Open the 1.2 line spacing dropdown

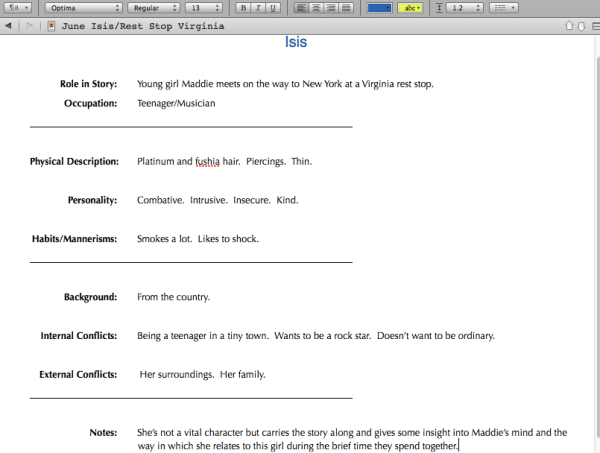(465, 8)
